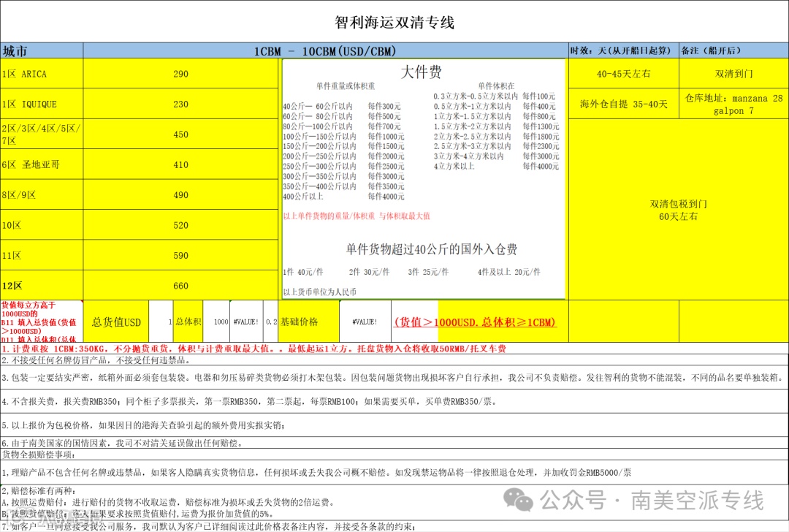This screenshot has width=789, height=532.
Task: Select the red 货值每立方高于1000USD的 instruction cell
Action: (41, 322)
